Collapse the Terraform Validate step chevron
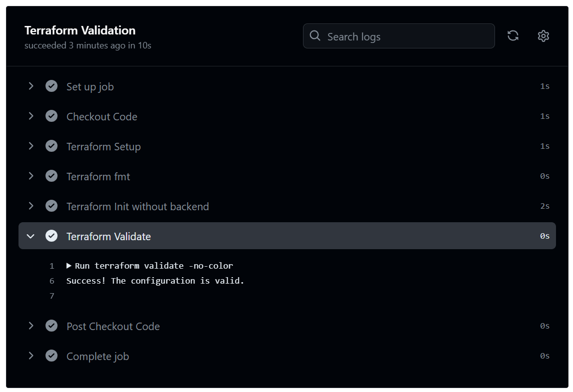The height and width of the screenshot is (392, 573). coord(31,236)
